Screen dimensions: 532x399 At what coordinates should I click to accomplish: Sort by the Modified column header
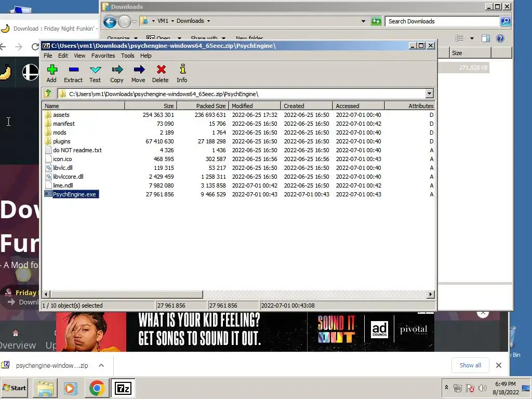click(x=255, y=106)
